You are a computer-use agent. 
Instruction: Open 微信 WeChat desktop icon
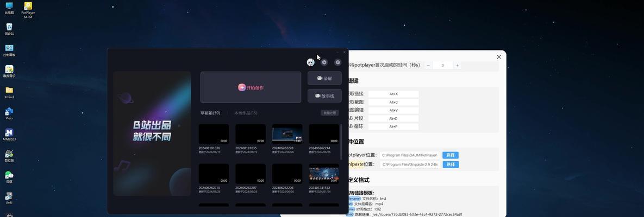tap(9, 177)
